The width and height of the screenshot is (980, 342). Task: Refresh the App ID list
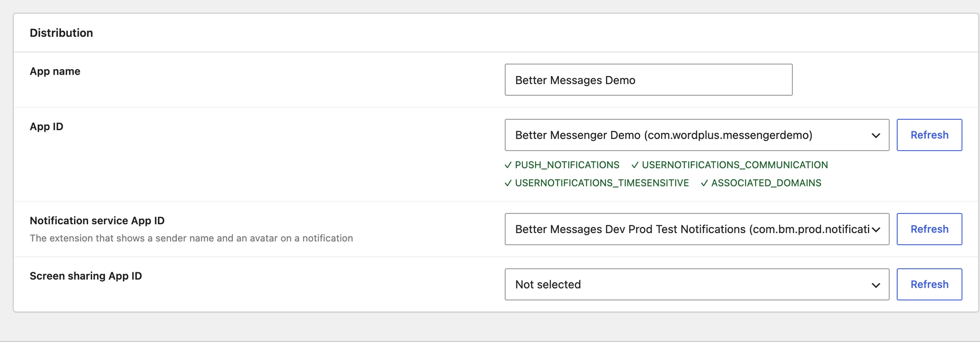coord(929,135)
